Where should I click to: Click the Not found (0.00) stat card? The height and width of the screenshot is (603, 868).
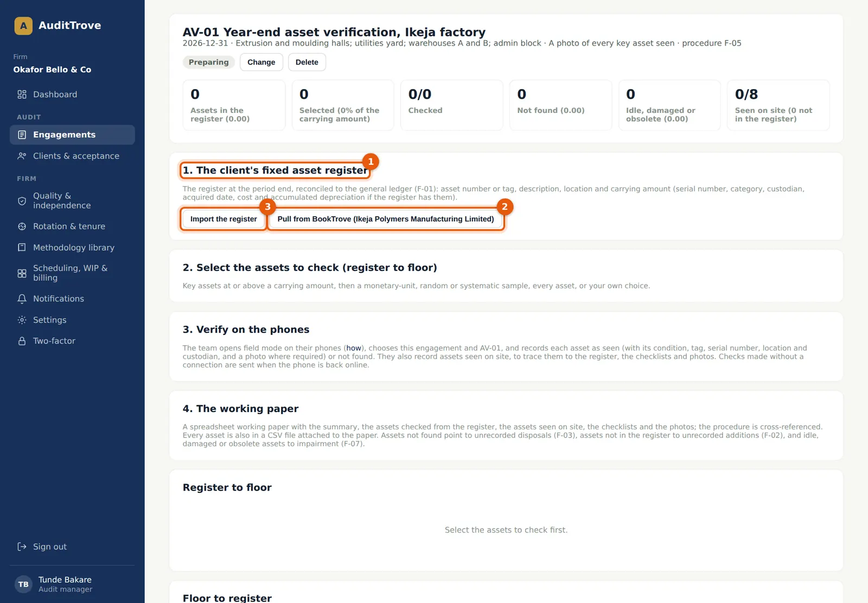561,105
